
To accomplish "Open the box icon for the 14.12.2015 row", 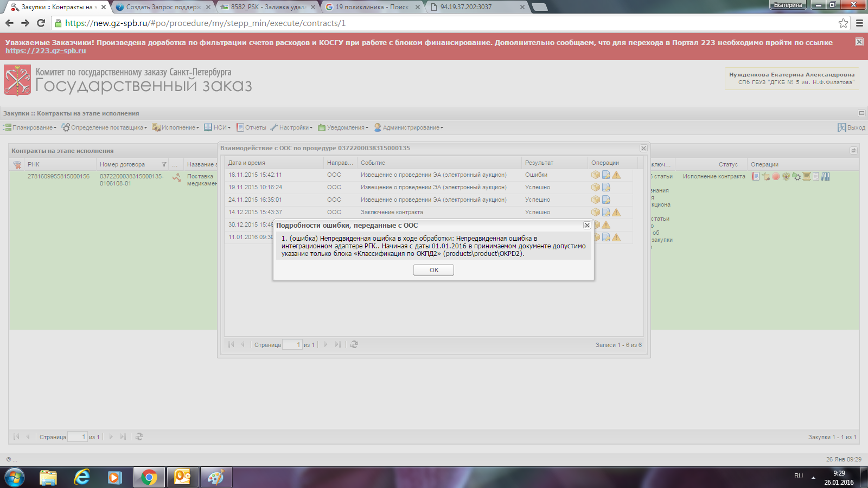I will [596, 212].
